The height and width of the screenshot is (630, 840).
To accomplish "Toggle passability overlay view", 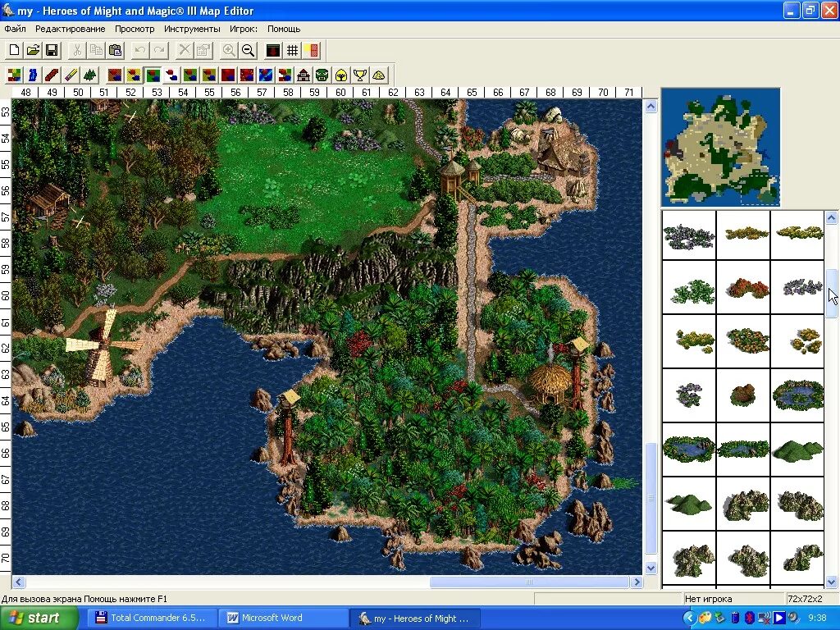I will tap(311, 50).
